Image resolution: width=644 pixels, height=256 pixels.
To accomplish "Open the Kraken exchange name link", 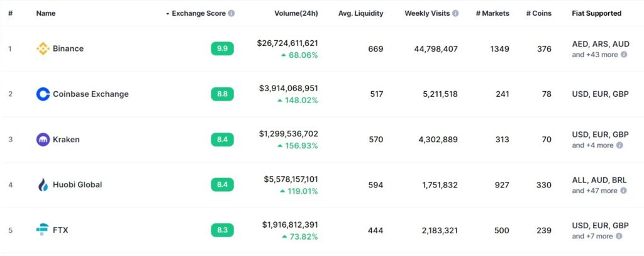I will (x=66, y=140).
